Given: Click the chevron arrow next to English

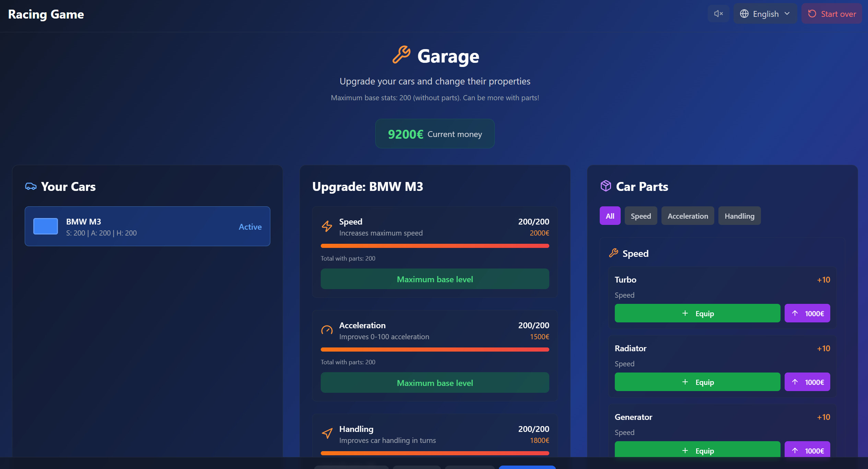Looking at the screenshot, I should coord(787,14).
